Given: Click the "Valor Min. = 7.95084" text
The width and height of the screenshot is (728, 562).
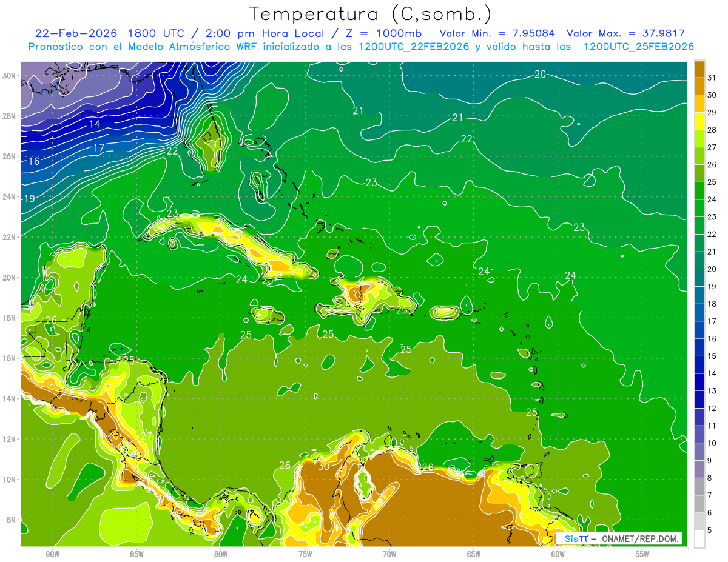Looking at the screenshot, I should pyautogui.click(x=497, y=33).
